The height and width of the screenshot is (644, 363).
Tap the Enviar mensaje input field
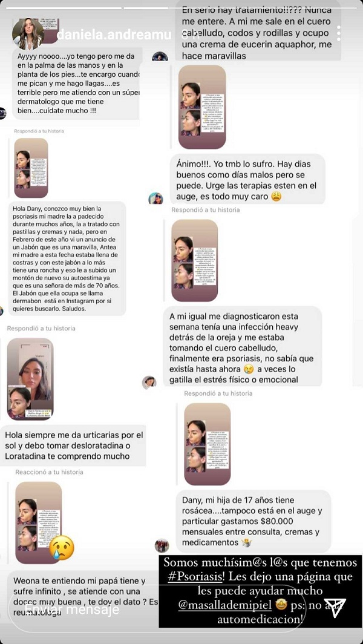pos(156,609)
